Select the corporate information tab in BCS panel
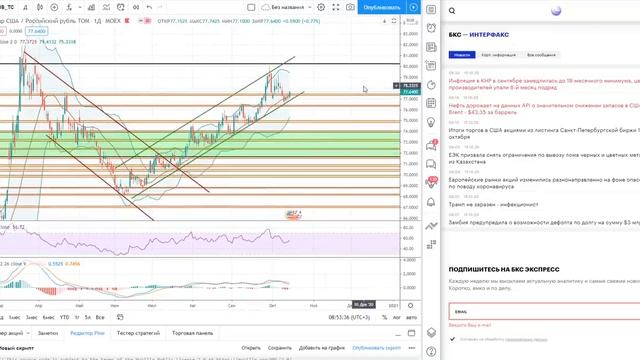 (x=498, y=55)
